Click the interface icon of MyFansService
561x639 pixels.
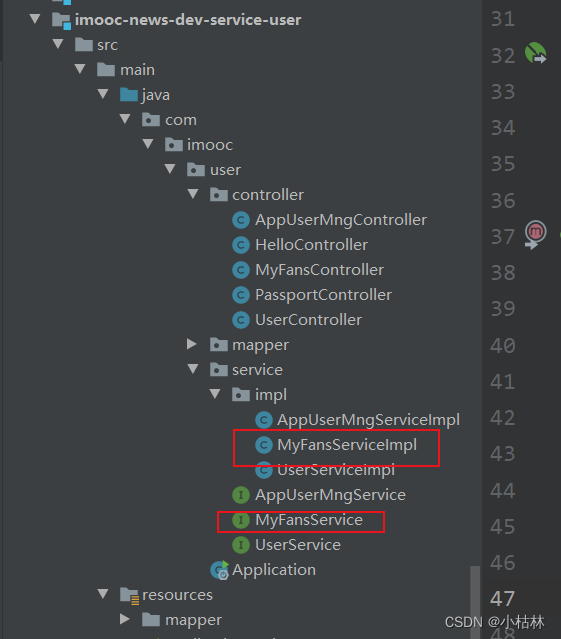tap(241, 520)
